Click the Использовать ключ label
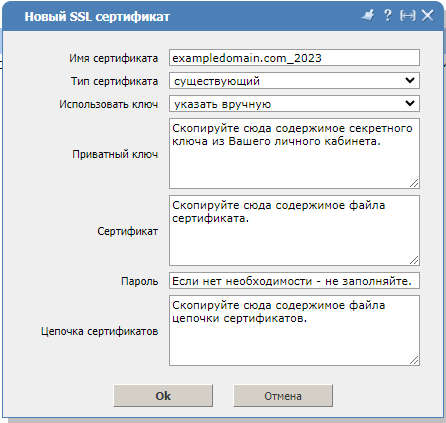This screenshot has width=446, height=423. pos(109,104)
